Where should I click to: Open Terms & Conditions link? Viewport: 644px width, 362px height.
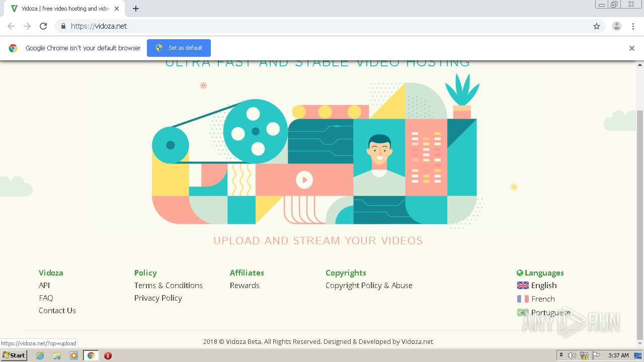[x=169, y=285]
